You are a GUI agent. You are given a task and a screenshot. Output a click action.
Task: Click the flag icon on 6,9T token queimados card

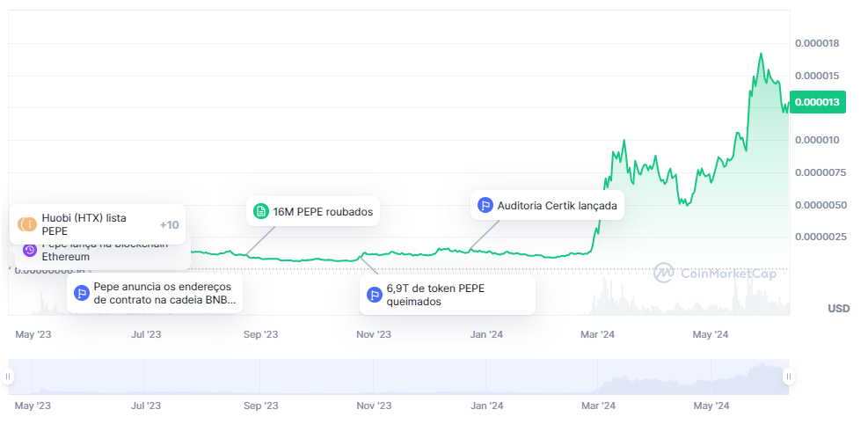click(x=374, y=295)
